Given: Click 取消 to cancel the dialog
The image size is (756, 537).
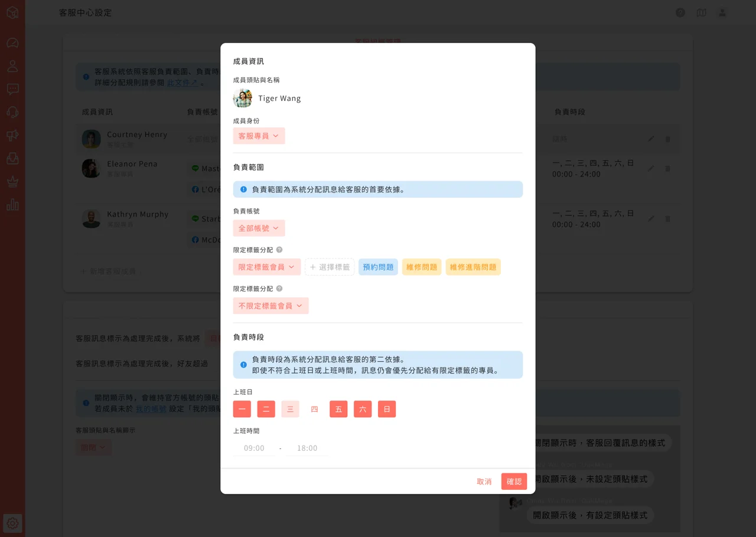Looking at the screenshot, I should (484, 482).
